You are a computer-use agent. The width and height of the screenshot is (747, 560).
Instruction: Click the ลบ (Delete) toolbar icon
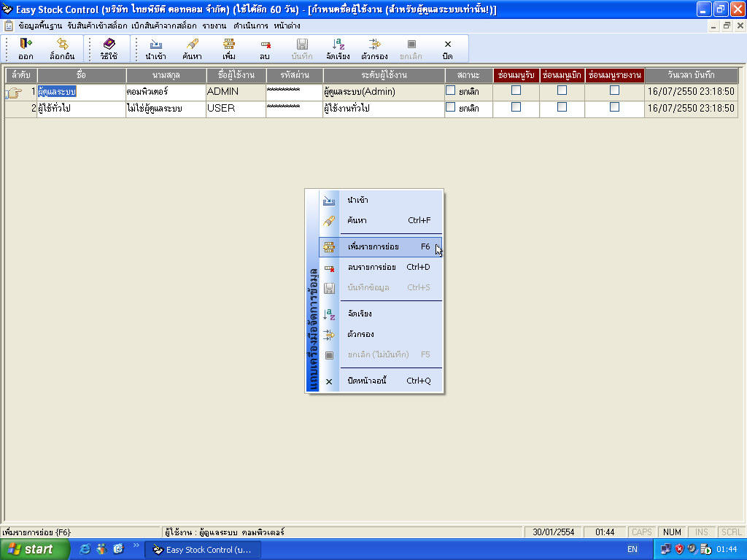pyautogui.click(x=265, y=49)
